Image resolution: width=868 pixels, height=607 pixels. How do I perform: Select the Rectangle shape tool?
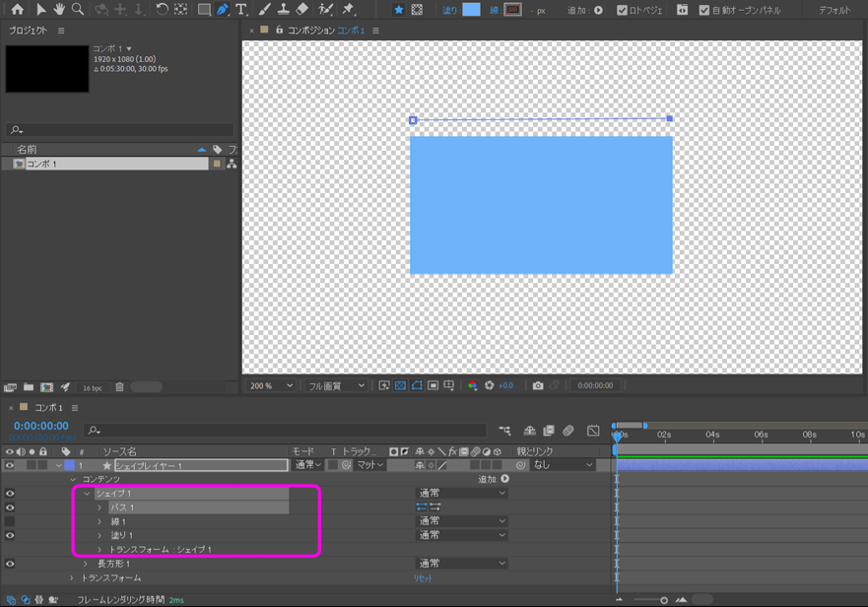pos(203,10)
